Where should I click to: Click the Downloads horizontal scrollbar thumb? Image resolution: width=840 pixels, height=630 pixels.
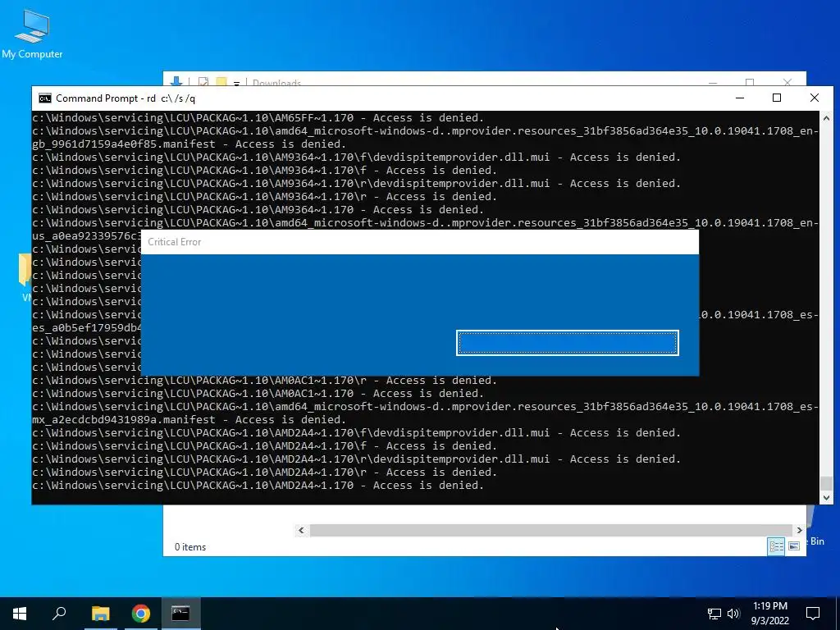pos(550,531)
